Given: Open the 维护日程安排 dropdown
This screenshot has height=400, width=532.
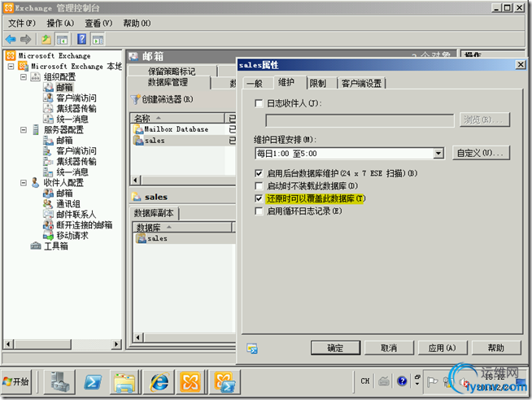Looking at the screenshot, I should (x=438, y=154).
